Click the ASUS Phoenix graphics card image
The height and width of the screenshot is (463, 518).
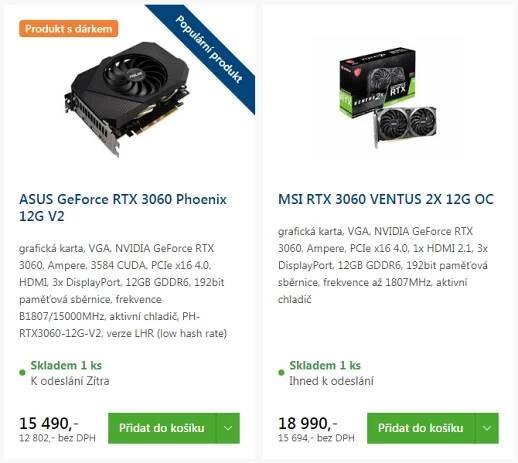pyautogui.click(x=127, y=99)
